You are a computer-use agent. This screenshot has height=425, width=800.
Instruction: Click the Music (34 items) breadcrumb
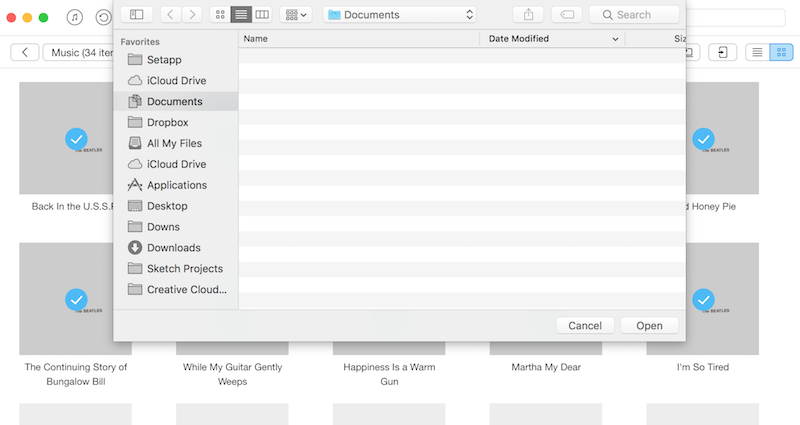[79, 52]
